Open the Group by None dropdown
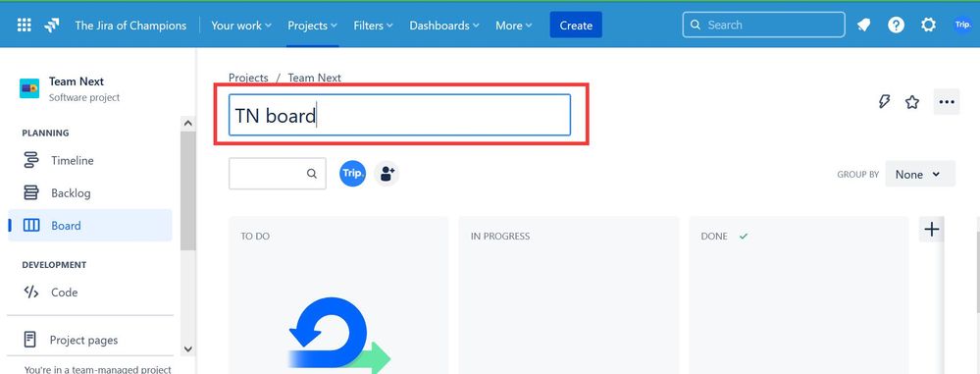This screenshot has width=980, height=374. pos(920,174)
